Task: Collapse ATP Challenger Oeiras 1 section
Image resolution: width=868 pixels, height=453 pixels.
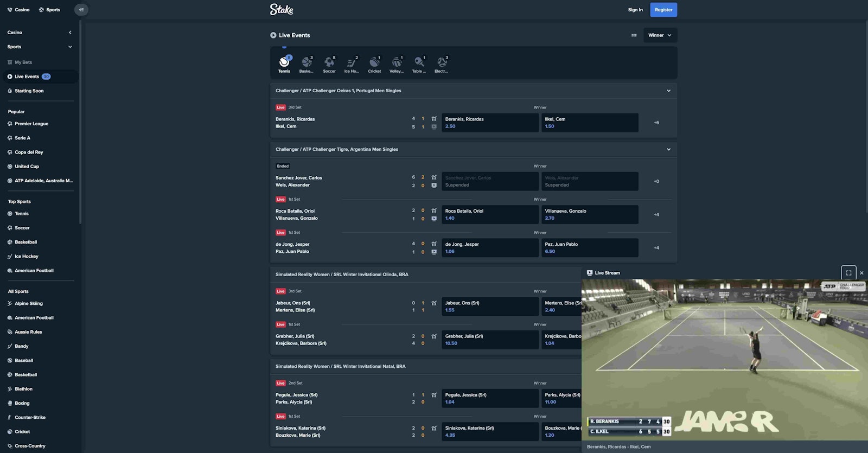Action: pyautogui.click(x=668, y=91)
